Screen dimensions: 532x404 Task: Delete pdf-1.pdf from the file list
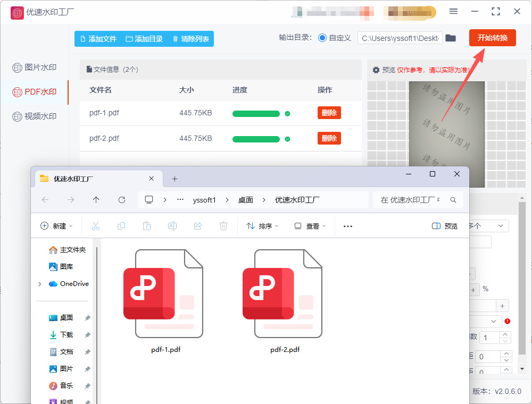click(329, 113)
